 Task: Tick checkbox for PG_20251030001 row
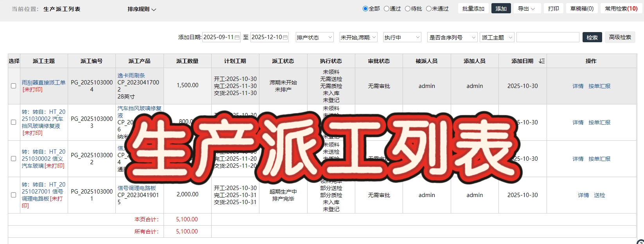tap(13, 195)
